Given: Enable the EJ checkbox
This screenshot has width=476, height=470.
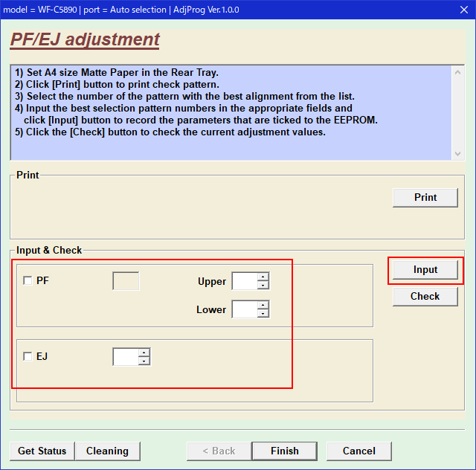Looking at the screenshot, I should click(28, 356).
